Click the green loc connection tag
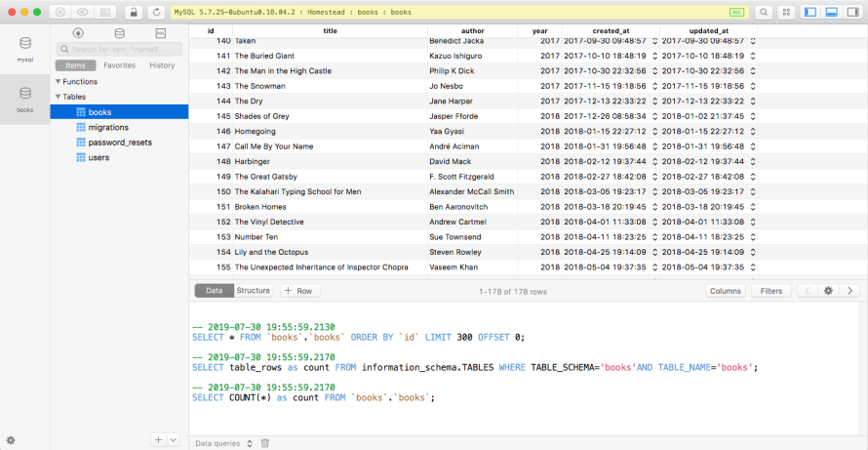Screen dimensions: 868x450 736,12
